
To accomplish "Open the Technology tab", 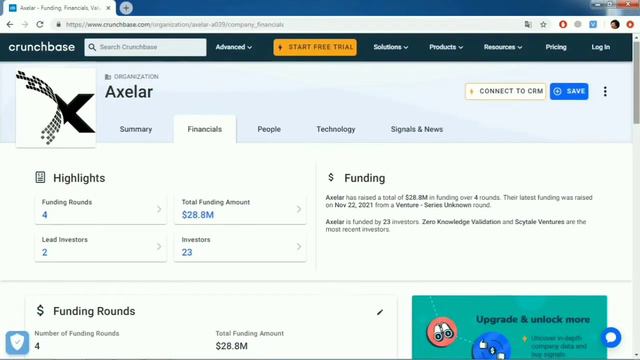I will pyautogui.click(x=336, y=129).
